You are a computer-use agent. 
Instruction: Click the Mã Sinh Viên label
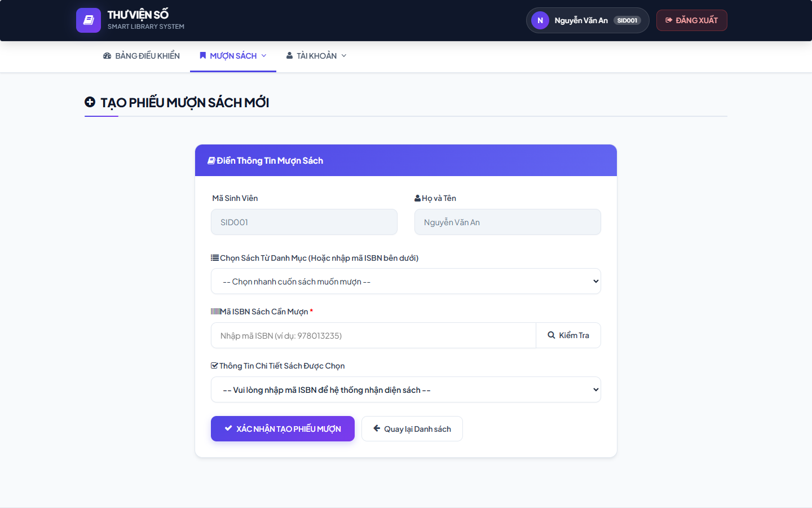[x=235, y=198]
